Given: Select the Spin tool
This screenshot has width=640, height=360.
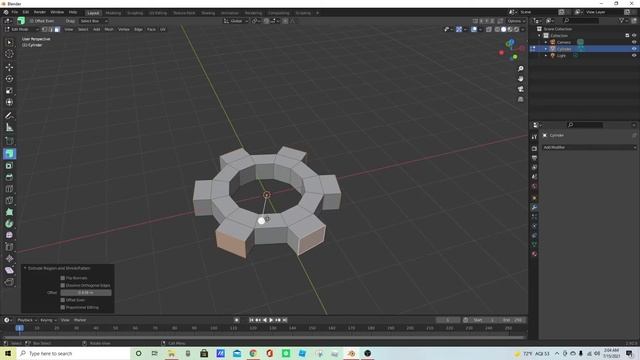Looking at the screenshot, I should 9,224.
